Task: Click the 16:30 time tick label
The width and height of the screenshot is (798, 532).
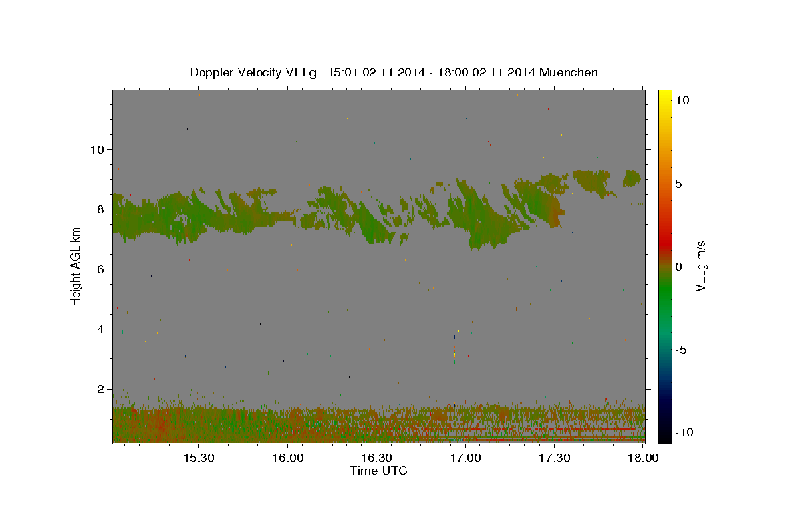Action: (376, 458)
